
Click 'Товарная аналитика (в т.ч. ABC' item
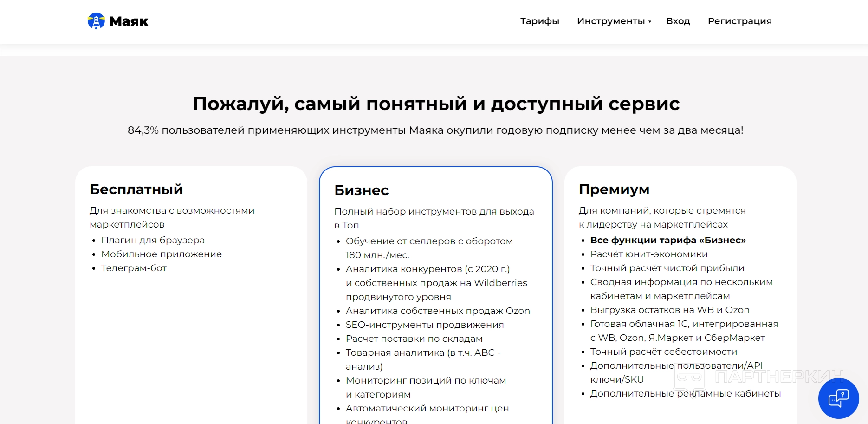(x=423, y=359)
